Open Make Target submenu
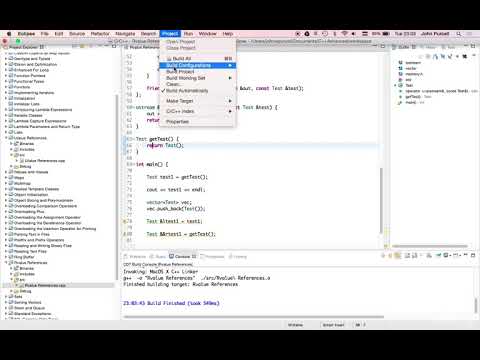The width and height of the screenshot is (480, 360). coord(198,101)
